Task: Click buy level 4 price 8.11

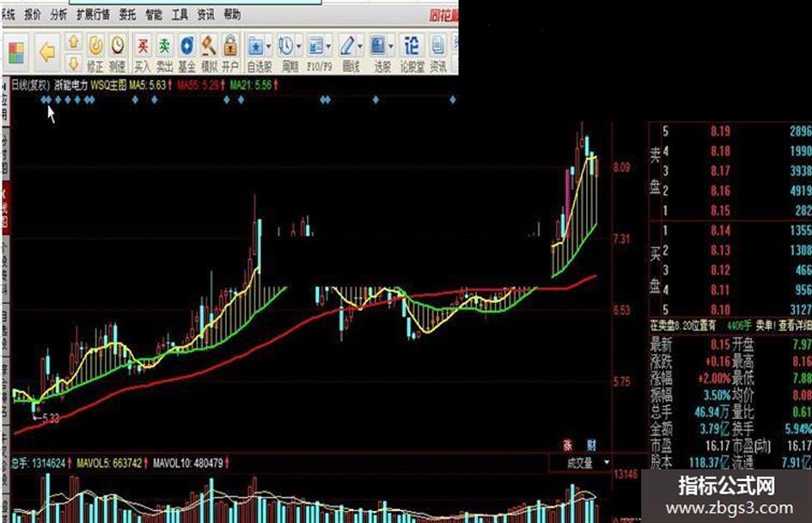Action: click(720, 289)
